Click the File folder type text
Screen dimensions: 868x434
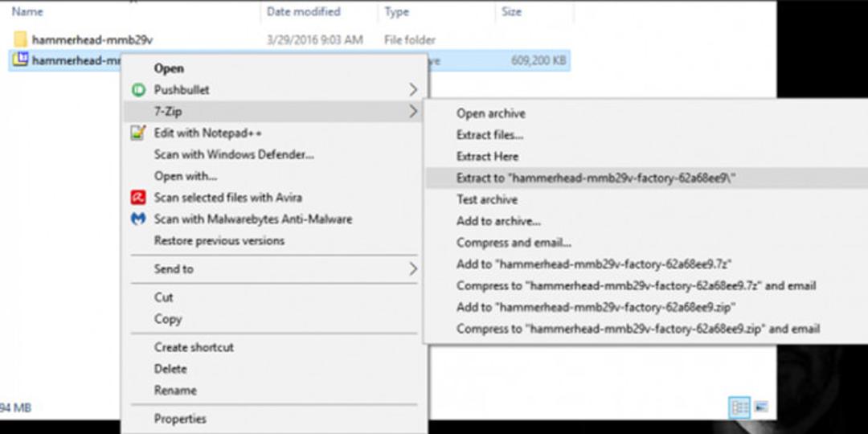[x=410, y=40]
